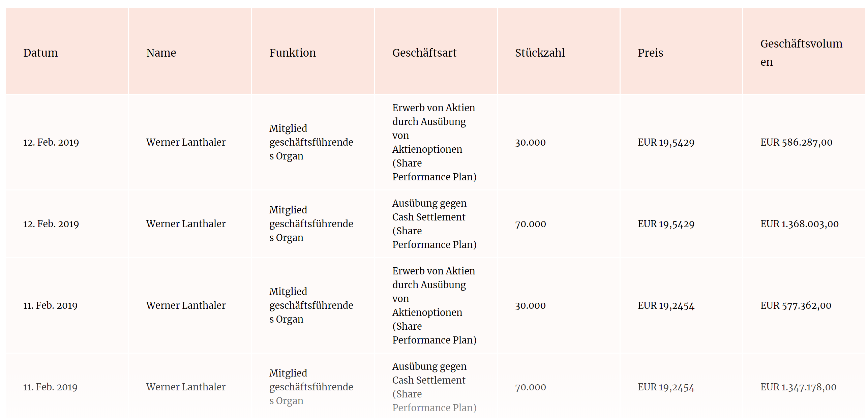Screen dimensions: 868x418
Task: Click the Preis column header
Action: (650, 53)
